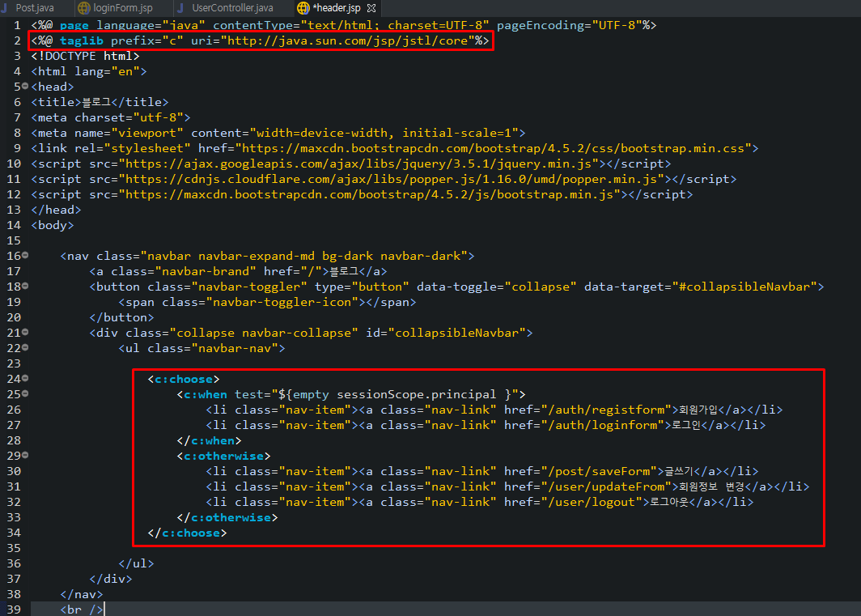Click the /auth/loginform href value
Screen dimensions: 861x616
[602, 425]
